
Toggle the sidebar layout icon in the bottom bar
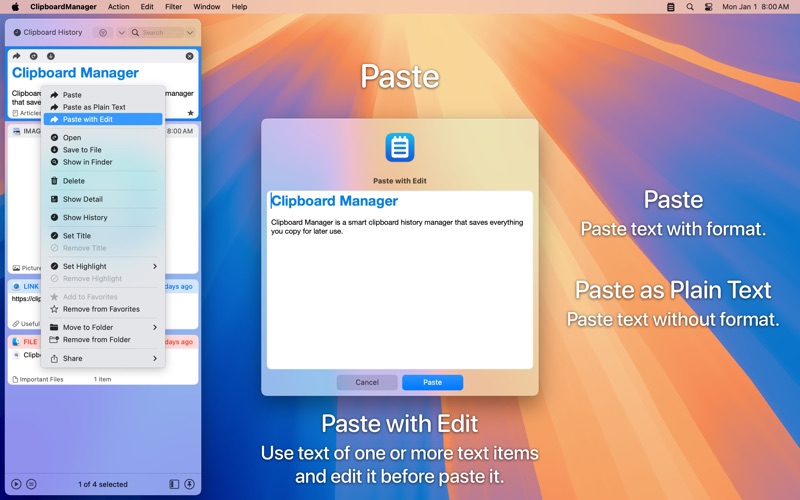coord(174,484)
